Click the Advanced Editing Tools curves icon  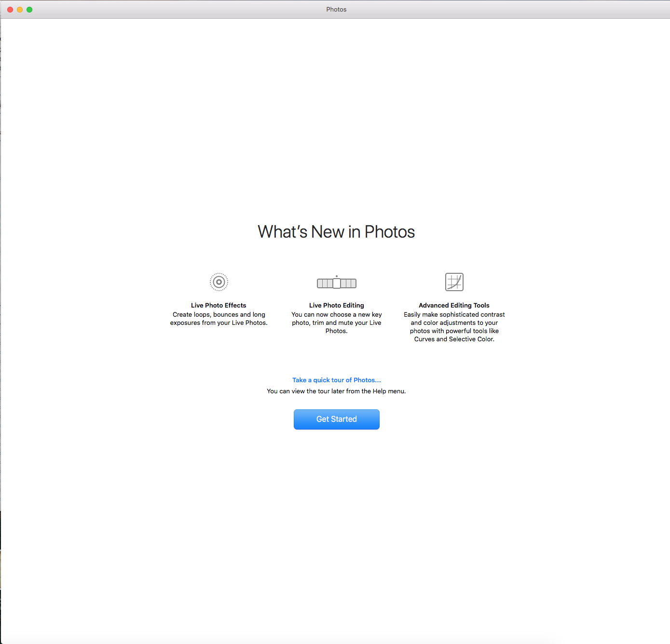click(x=454, y=282)
